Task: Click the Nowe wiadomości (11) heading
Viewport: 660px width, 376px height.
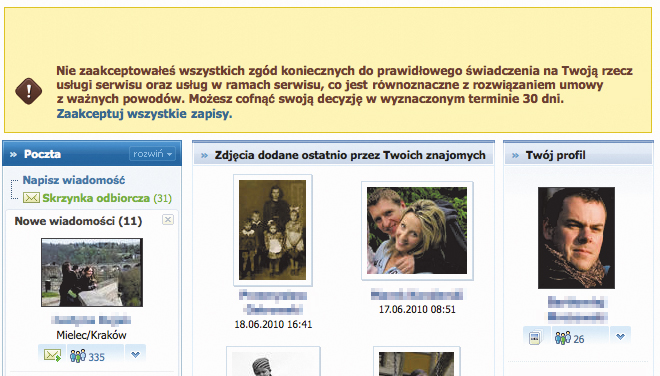Action: tap(78, 221)
